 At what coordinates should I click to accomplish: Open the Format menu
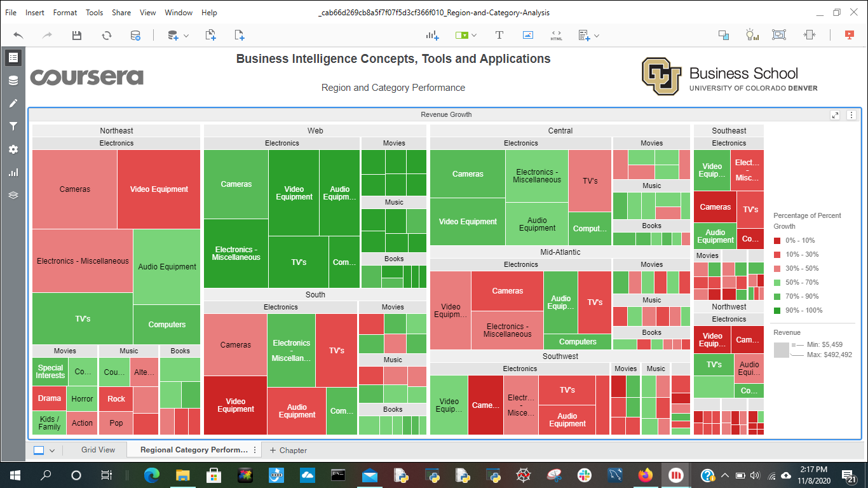click(65, 13)
